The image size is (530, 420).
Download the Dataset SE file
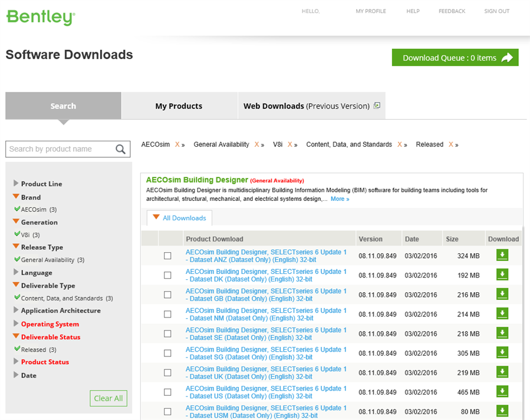[x=502, y=333]
